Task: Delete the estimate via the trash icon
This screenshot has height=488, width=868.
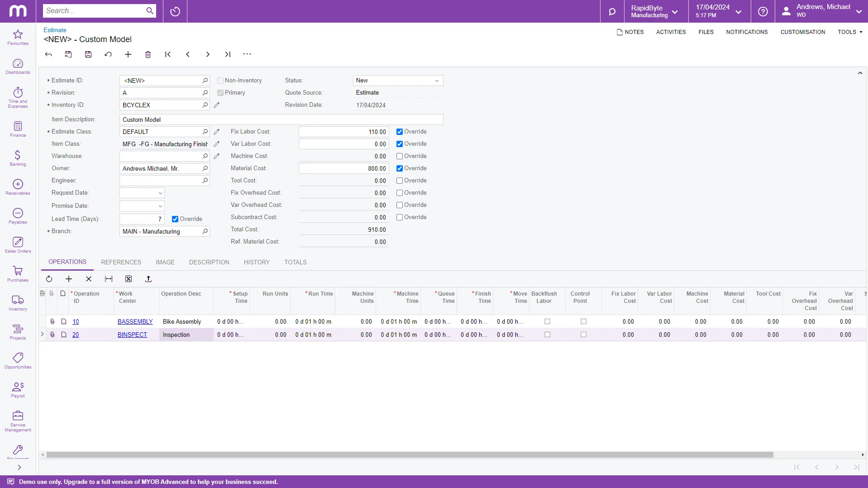Action: 148,54
